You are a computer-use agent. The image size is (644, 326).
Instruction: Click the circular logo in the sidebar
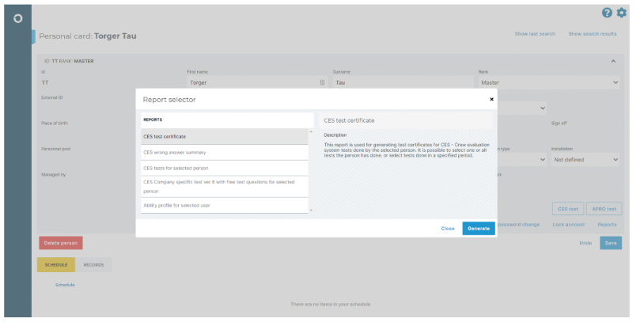tap(17, 18)
